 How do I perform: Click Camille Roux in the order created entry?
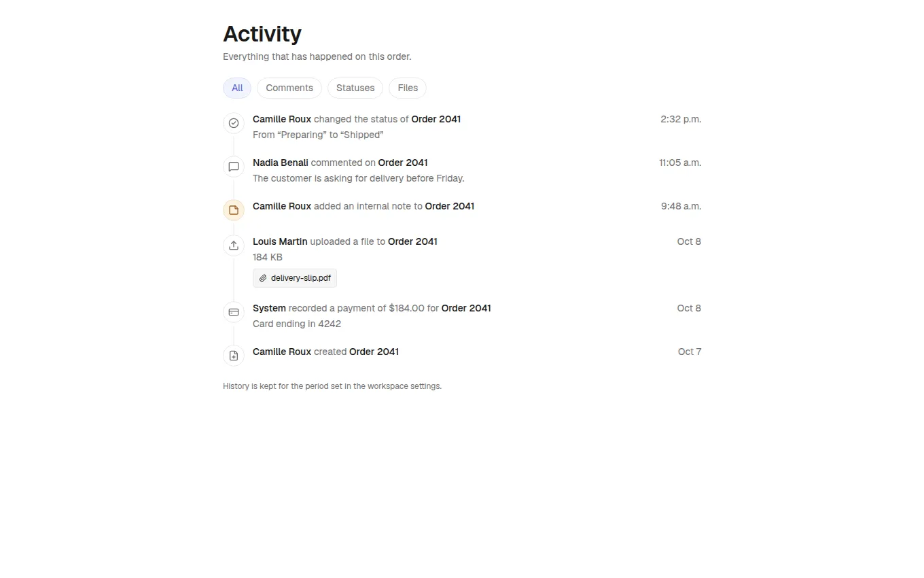(x=282, y=352)
